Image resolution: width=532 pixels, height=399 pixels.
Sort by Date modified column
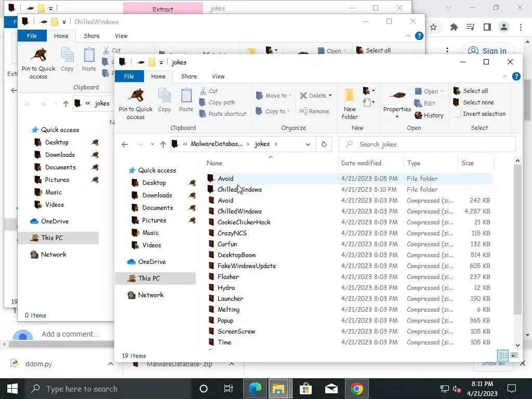pyautogui.click(x=362, y=163)
